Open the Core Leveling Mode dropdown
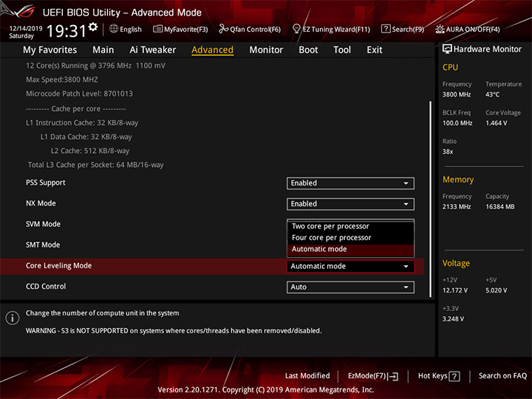 [350, 266]
